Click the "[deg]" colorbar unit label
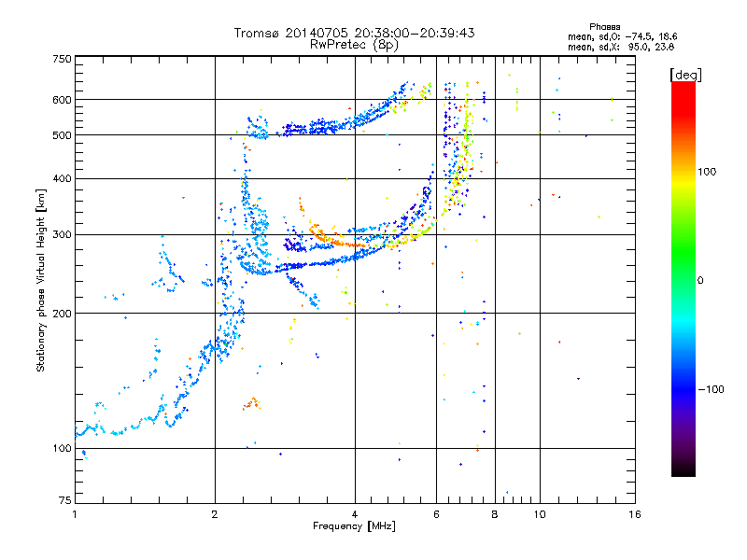This screenshot has width=747, height=560. (685, 75)
